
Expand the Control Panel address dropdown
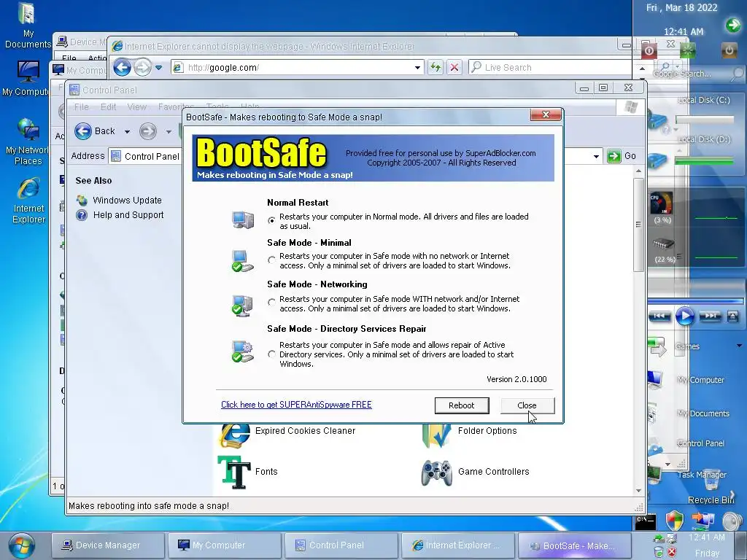596,156
